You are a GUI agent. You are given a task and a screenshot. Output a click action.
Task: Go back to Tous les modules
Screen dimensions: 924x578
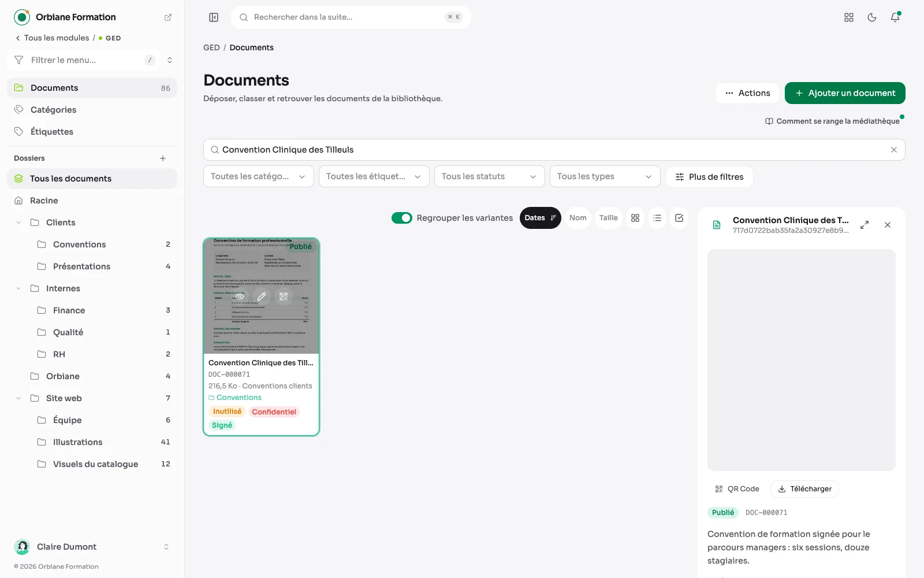coord(52,38)
